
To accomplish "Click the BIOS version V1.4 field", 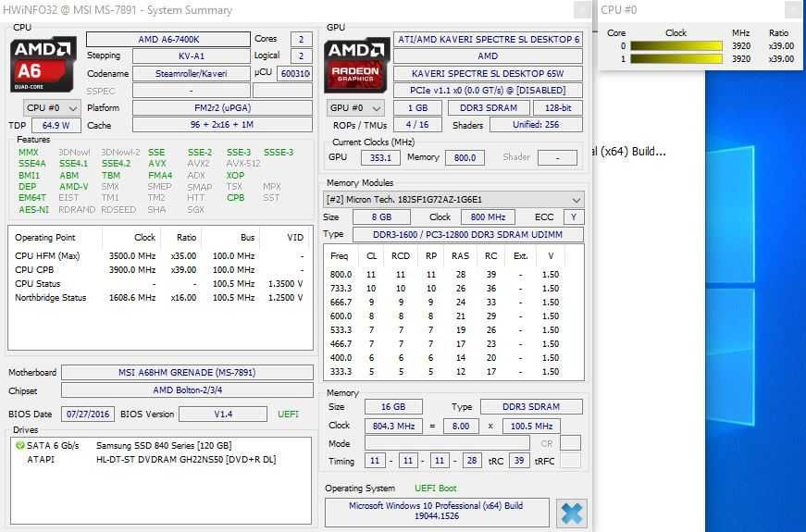I will point(223,414).
